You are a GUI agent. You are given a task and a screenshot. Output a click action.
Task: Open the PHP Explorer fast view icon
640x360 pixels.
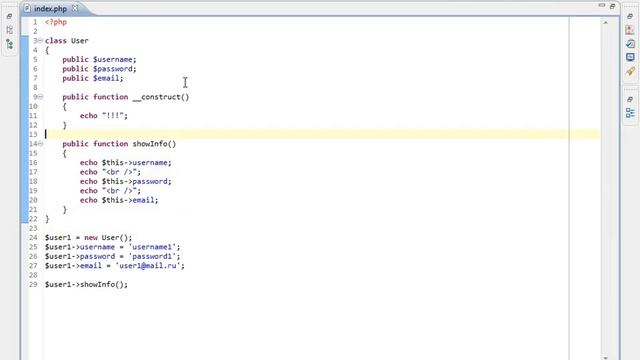[9, 30]
